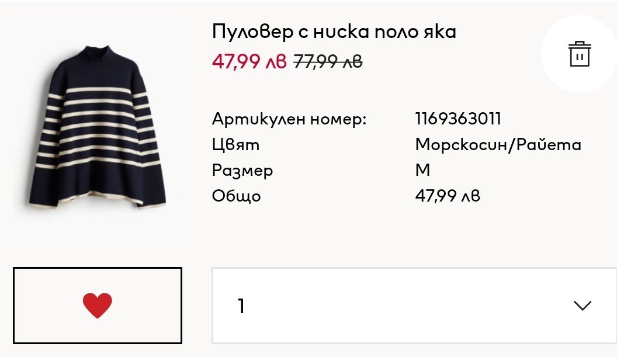Viewport: 617px width, 364px height.
Task: Click the red sale price 47,99 лв
Action: coord(249,61)
